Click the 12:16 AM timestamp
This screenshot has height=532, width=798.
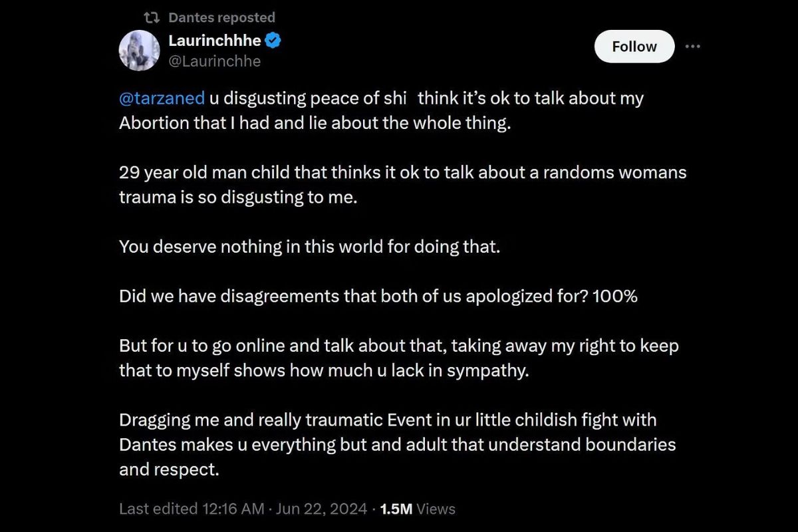(233, 509)
